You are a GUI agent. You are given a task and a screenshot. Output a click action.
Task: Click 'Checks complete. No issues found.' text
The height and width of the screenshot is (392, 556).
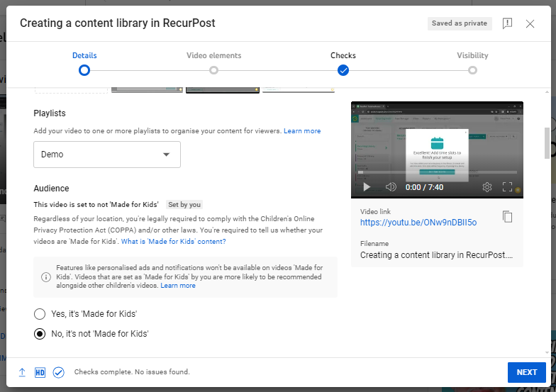(132, 371)
